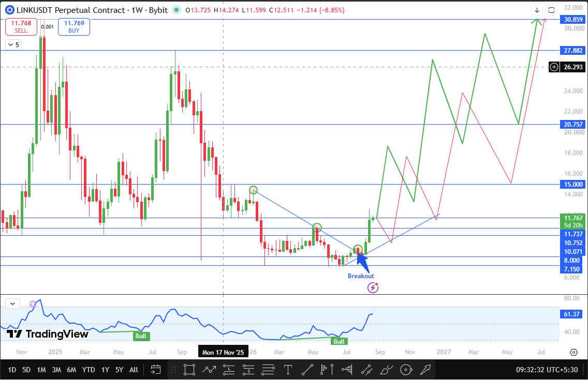Click RSI value label 61.37

click(x=572, y=314)
